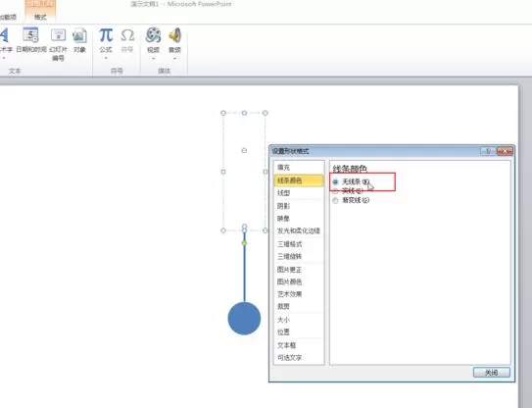Open dropdown arrow under Video (视频)
This screenshot has width=532, height=408.
click(154, 59)
